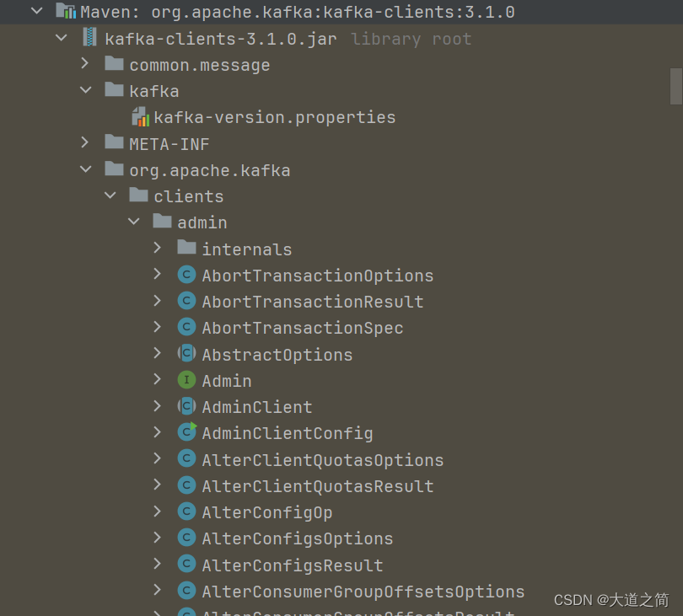The image size is (683, 616).
Task: Expand the AlterClientQuotasOptions class node
Action: click(157, 458)
